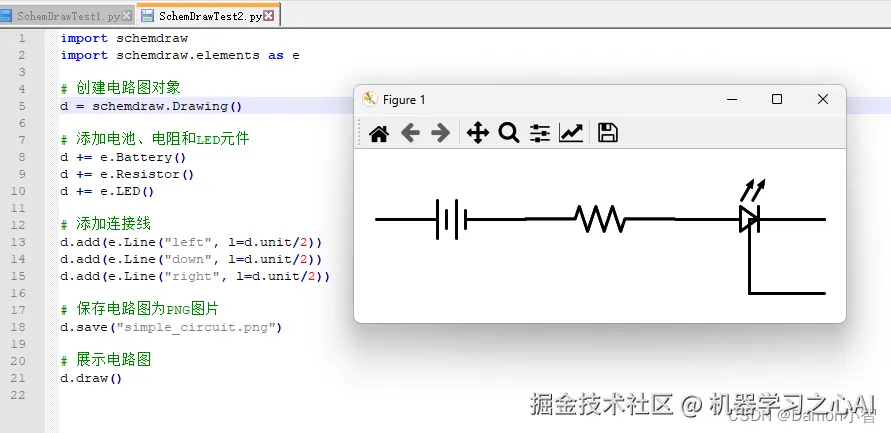Go forward to next view arrow
Screen dimensions: 891x433
coord(440,134)
